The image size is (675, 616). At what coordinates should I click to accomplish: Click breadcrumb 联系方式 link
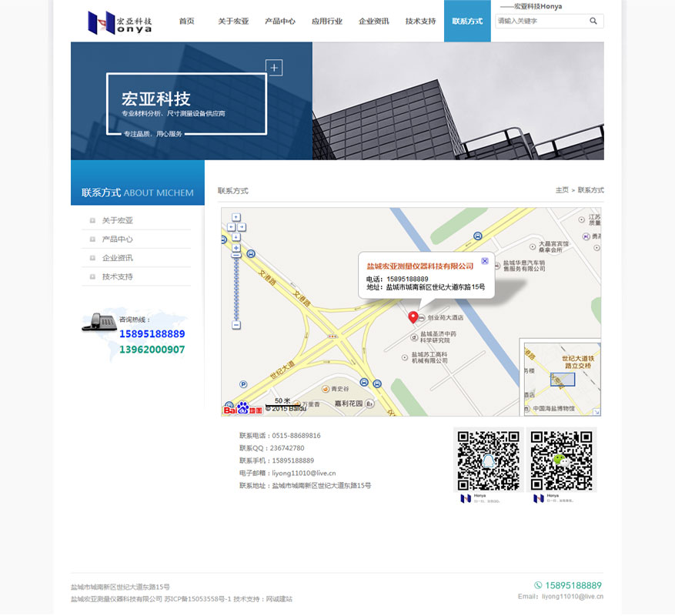[x=590, y=190]
